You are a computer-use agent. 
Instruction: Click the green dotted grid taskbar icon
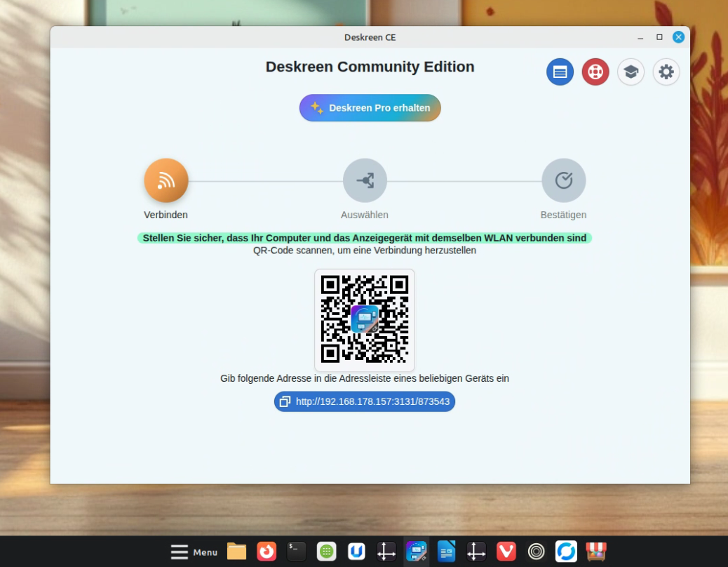click(x=326, y=552)
